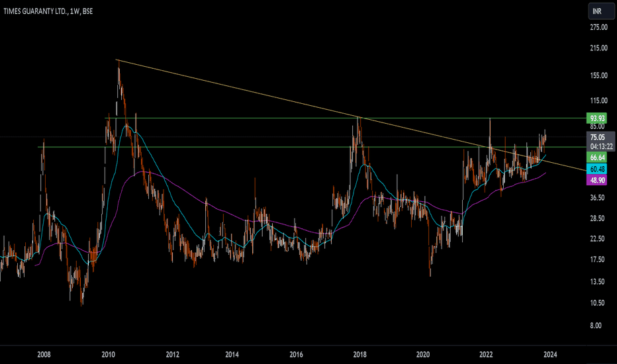
Task: Click the 17.50 price axis value
Action: [597, 259]
